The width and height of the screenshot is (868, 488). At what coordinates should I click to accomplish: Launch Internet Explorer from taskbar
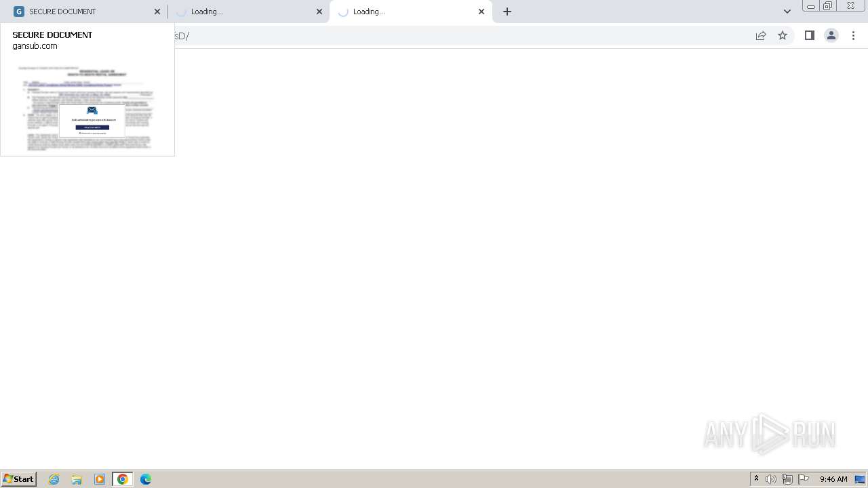(54, 479)
